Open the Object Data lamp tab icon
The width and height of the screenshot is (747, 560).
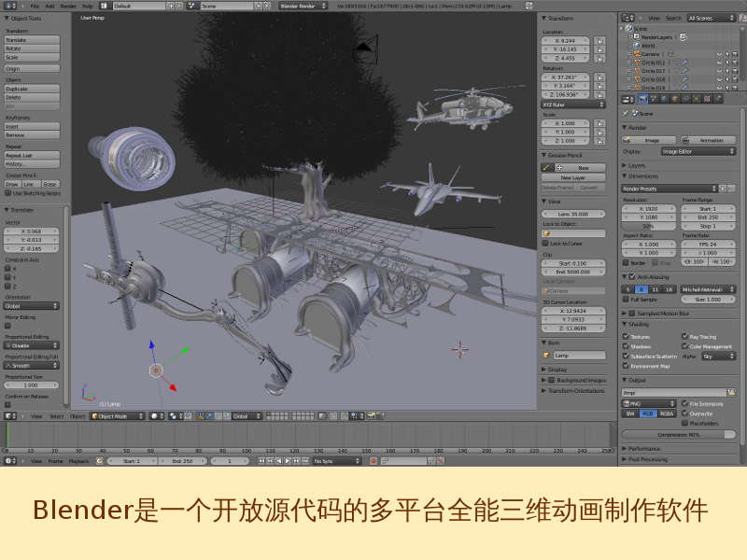point(696,99)
